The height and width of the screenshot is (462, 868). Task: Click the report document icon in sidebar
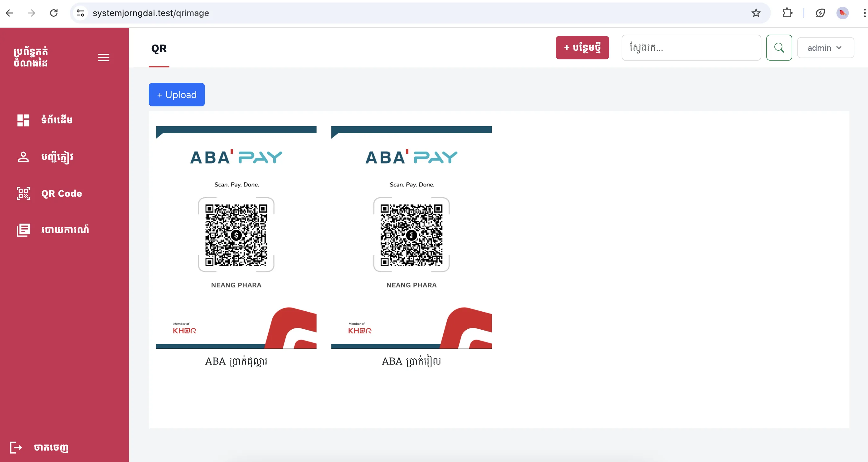coord(23,230)
